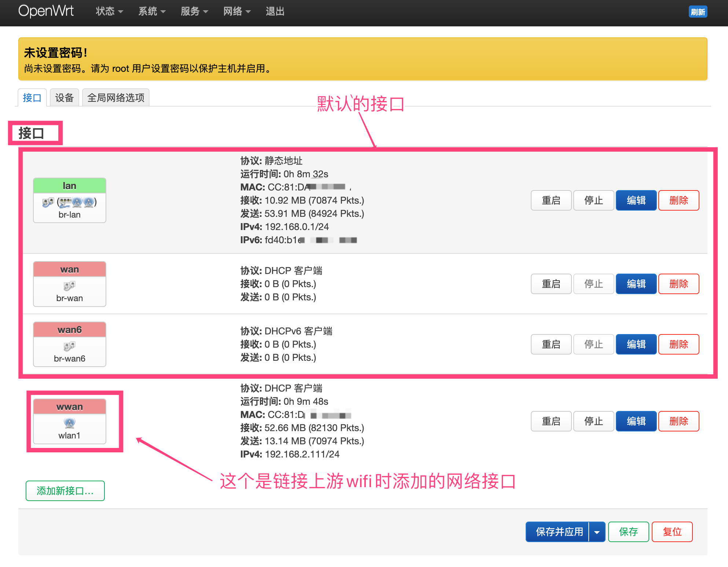Switch to the 全局网络选项 tab
This screenshot has height=567, width=728.
tap(115, 97)
